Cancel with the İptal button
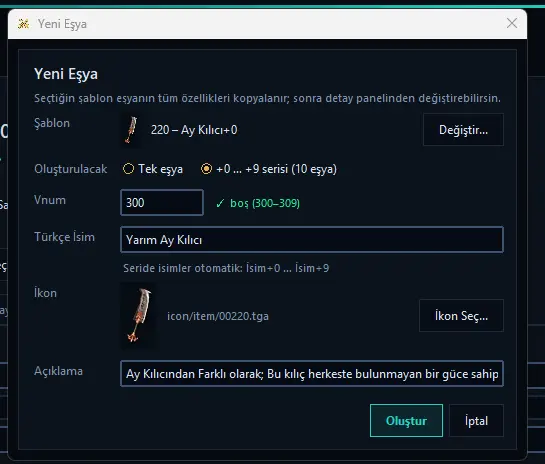Image resolution: width=545 pixels, height=464 pixels. coord(476,421)
